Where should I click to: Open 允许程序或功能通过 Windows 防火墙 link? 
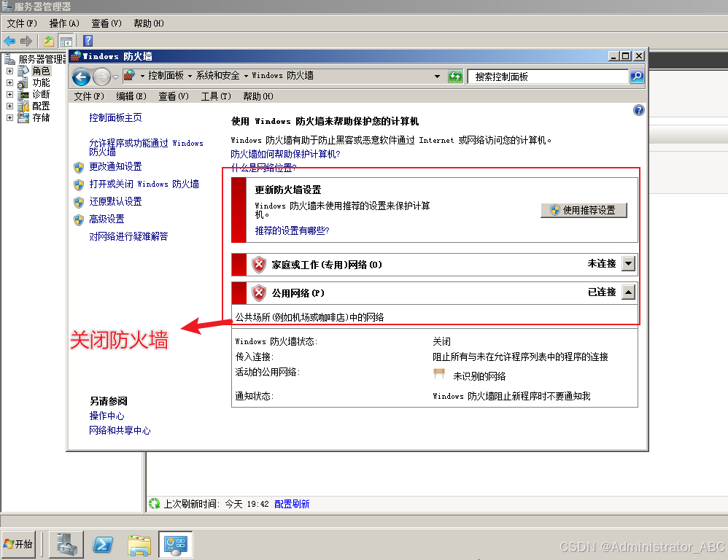[146, 147]
